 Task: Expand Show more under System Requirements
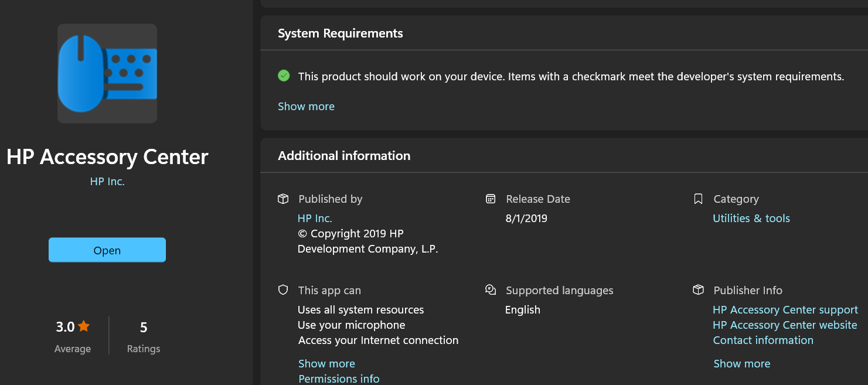[x=306, y=106]
